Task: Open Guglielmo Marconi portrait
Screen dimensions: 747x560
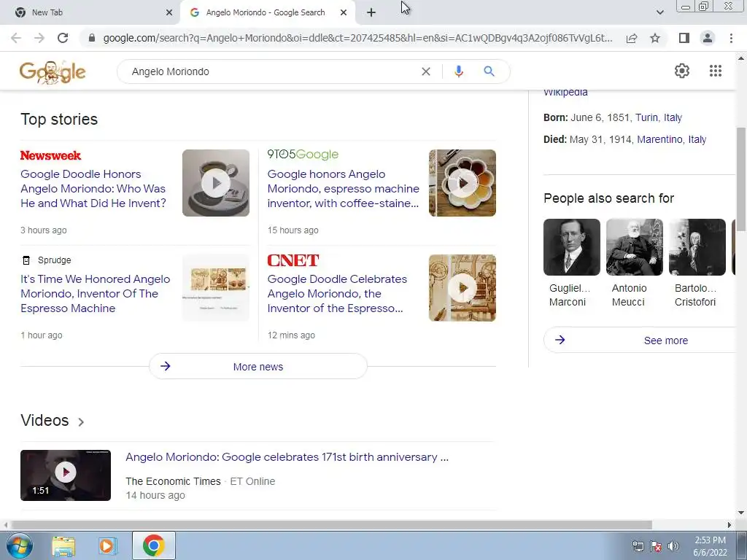Action: pyautogui.click(x=572, y=247)
